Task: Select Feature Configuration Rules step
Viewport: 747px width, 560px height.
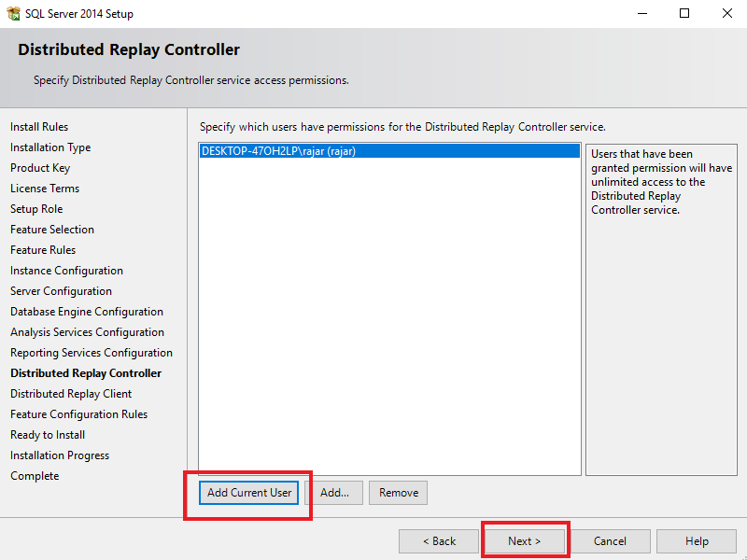Action: 79,413
